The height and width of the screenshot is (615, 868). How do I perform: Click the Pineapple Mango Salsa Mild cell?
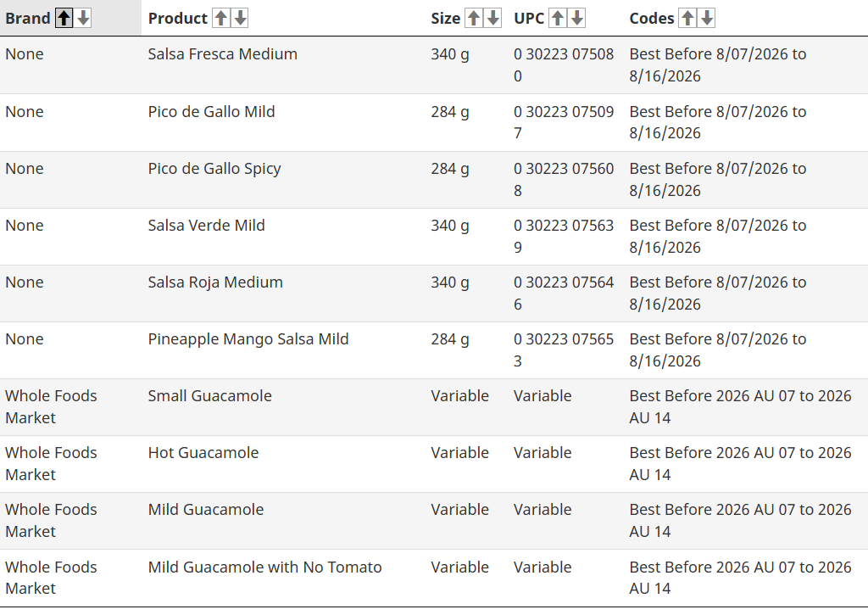248,339
